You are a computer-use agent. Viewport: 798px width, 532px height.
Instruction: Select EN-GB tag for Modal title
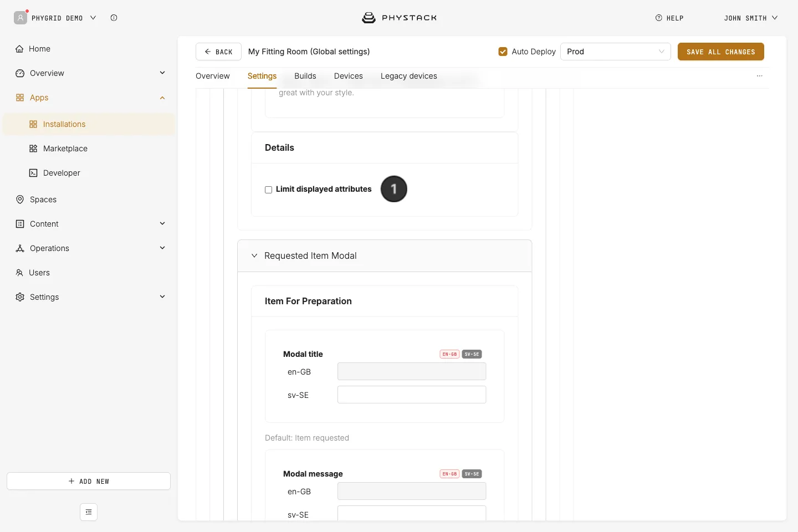click(449, 354)
